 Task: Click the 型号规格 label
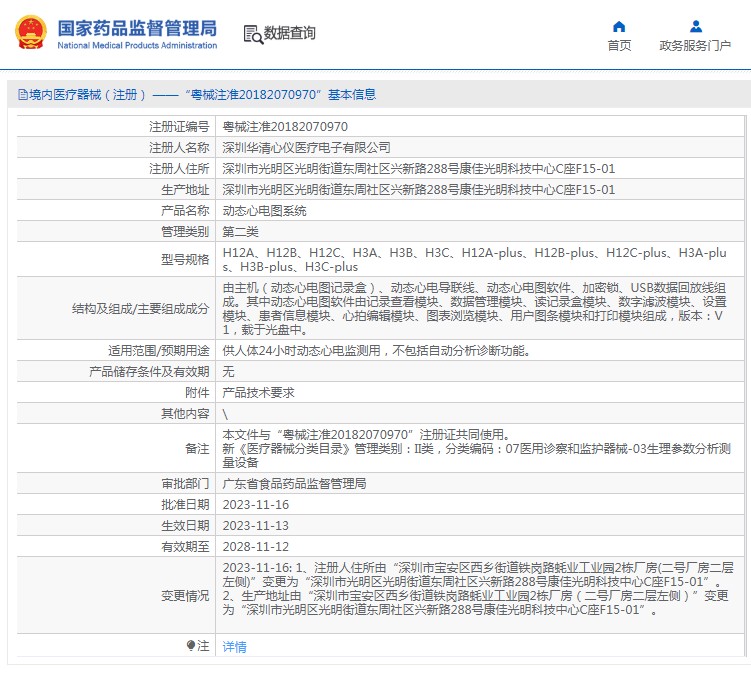coord(185,260)
